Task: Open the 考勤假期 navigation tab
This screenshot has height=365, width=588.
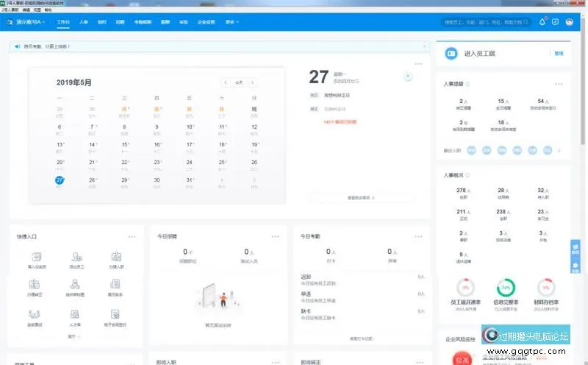Action: [x=143, y=22]
